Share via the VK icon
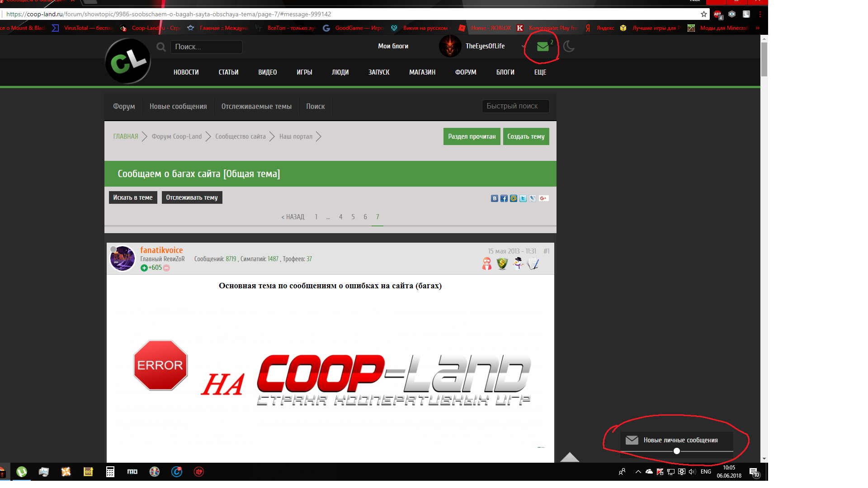 coord(495,198)
